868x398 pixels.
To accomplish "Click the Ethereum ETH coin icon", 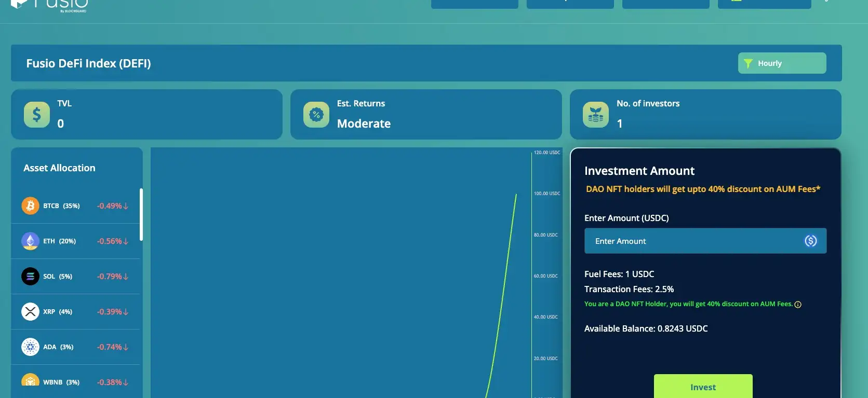I will point(30,241).
